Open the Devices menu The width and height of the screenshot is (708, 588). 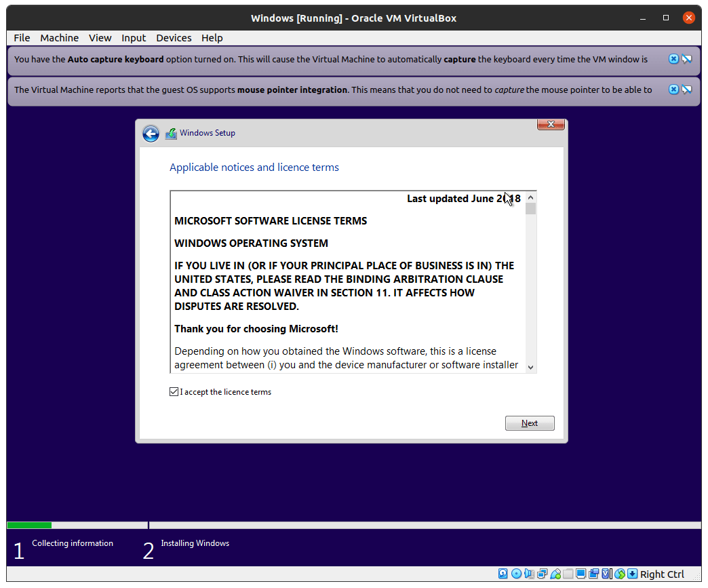pyautogui.click(x=174, y=38)
